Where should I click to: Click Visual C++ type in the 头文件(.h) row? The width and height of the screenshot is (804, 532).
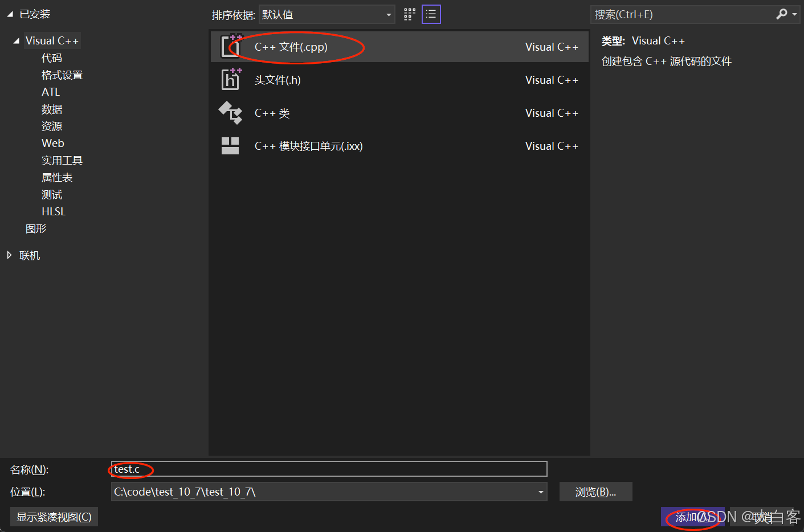pyautogui.click(x=552, y=80)
